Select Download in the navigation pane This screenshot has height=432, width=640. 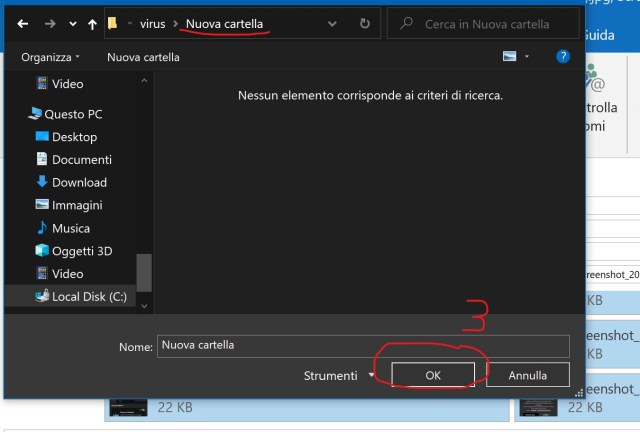79,183
